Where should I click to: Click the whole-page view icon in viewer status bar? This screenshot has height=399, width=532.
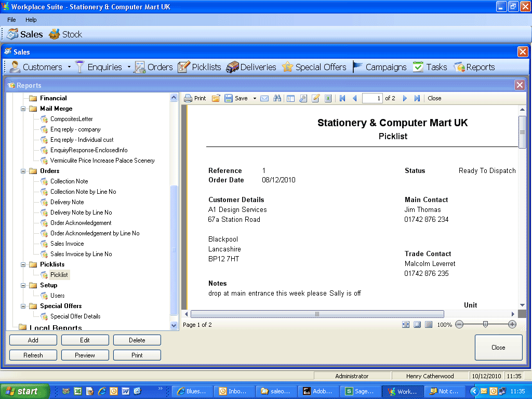[417, 325]
